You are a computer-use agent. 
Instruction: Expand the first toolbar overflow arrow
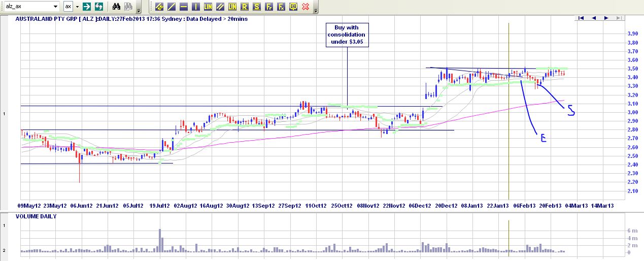tap(139, 10)
